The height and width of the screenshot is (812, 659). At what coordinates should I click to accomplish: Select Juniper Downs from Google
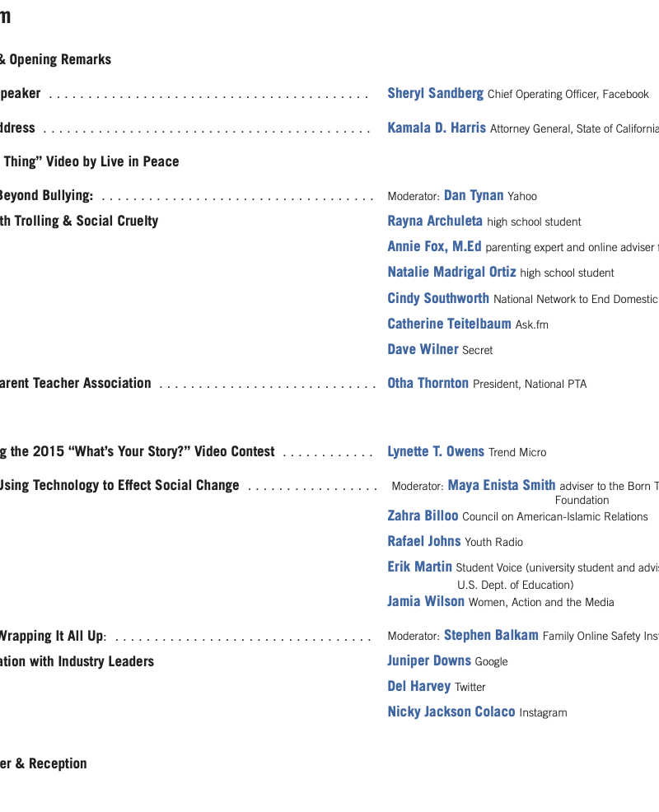(429, 661)
